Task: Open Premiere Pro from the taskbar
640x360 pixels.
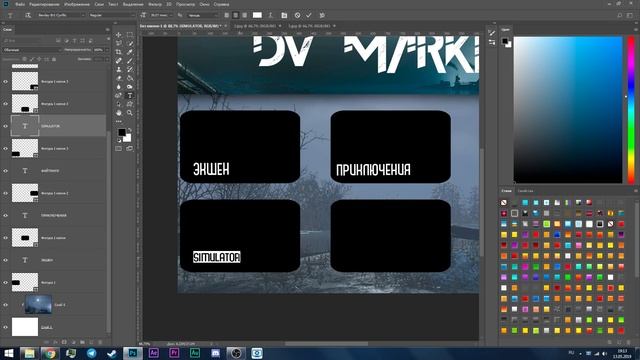Action: tap(174, 353)
